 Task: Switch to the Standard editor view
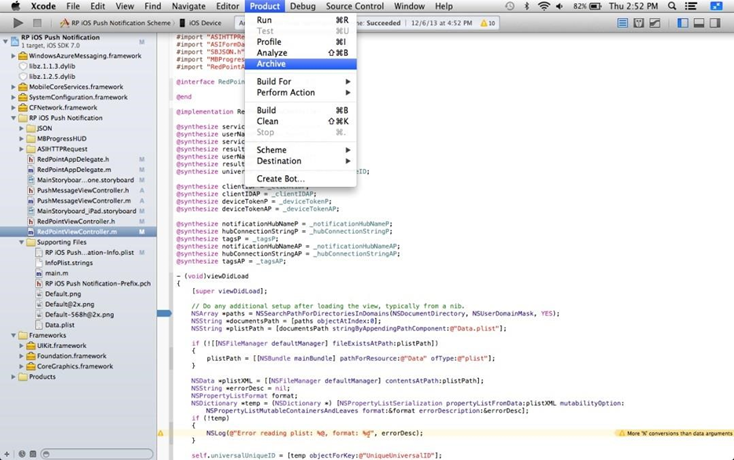point(623,22)
